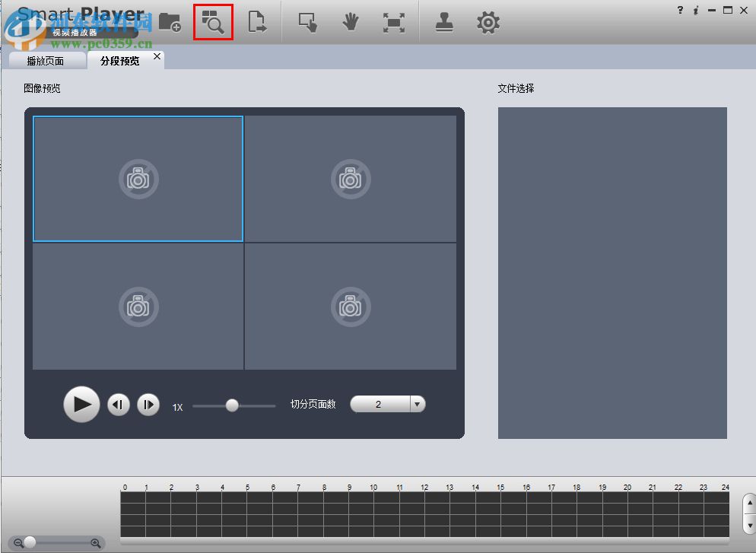Click the timeline scroll down arrow
The height and width of the screenshot is (553, 756).
750,525
